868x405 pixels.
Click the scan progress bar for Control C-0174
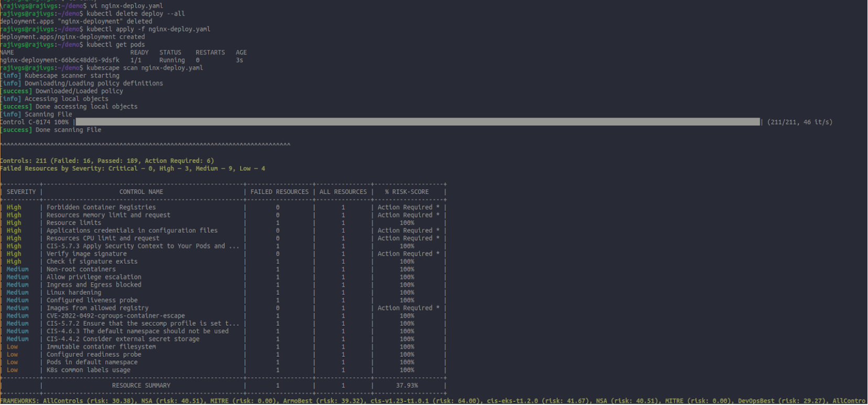[418, 122]
